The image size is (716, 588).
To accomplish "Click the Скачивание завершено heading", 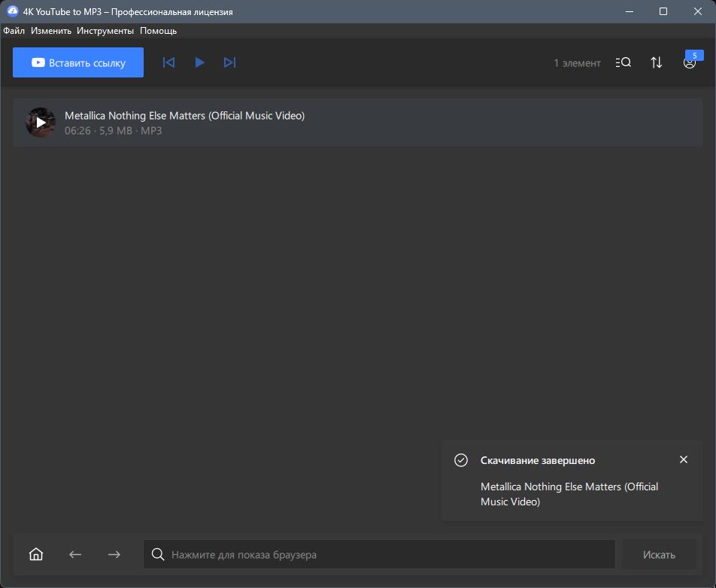I will coord(538,460).
